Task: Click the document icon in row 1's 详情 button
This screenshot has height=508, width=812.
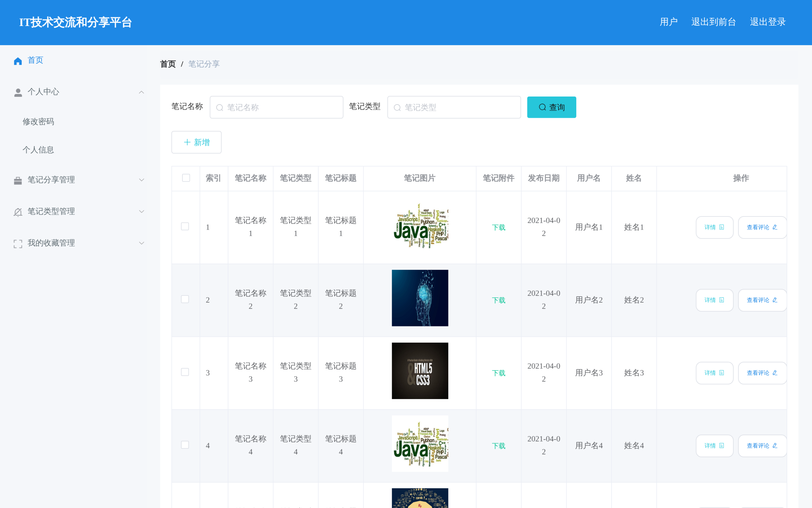Action: tap(721, 227)
